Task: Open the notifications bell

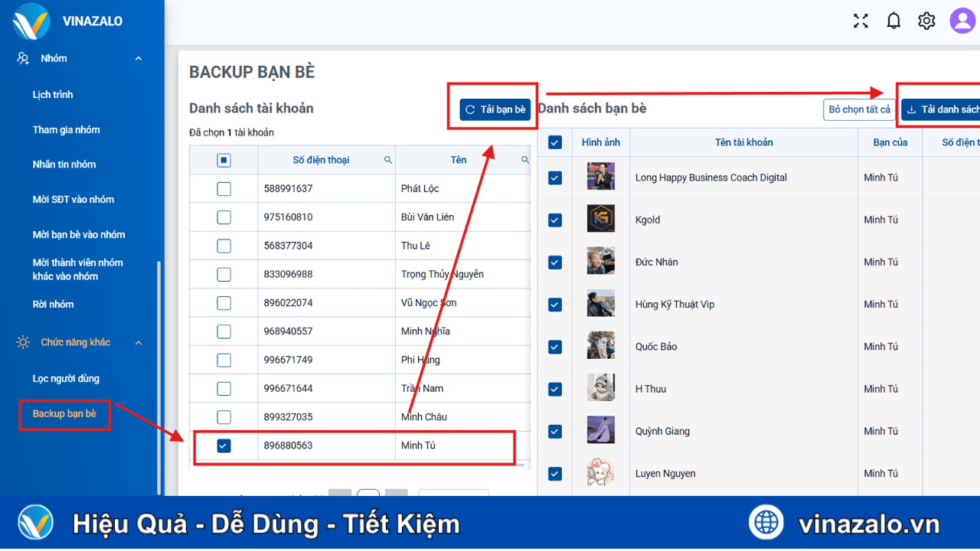Action: (893, 21)
